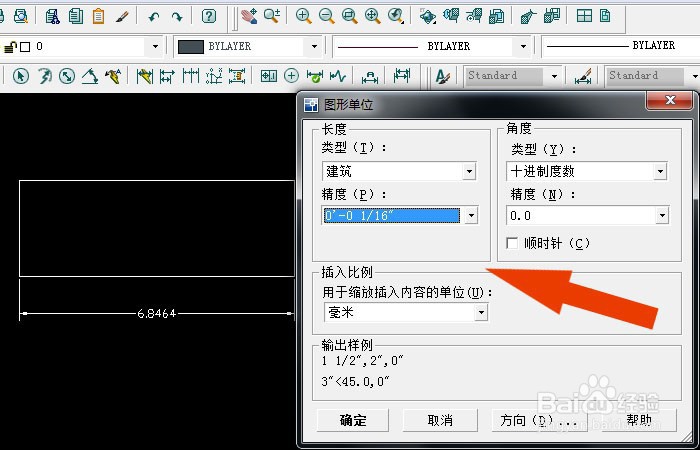Select the Angular dimension tool
Viewport: 700px width, 450px height.
tap(90, 76)
